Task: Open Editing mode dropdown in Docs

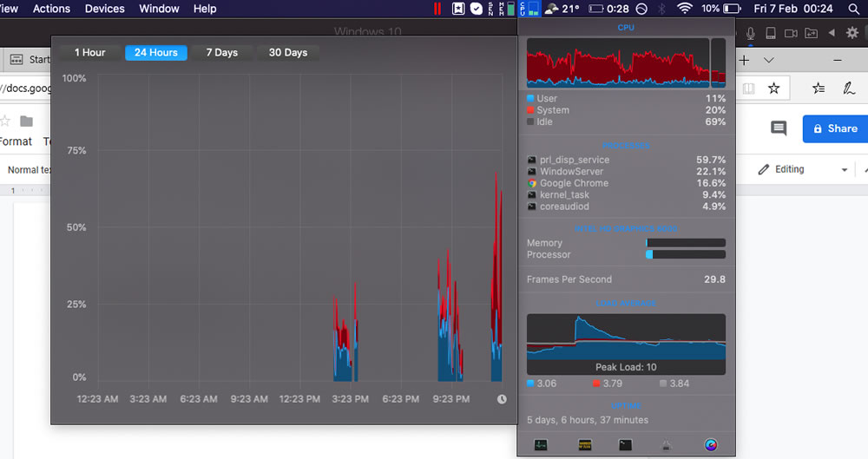Action: click(803, 169)
